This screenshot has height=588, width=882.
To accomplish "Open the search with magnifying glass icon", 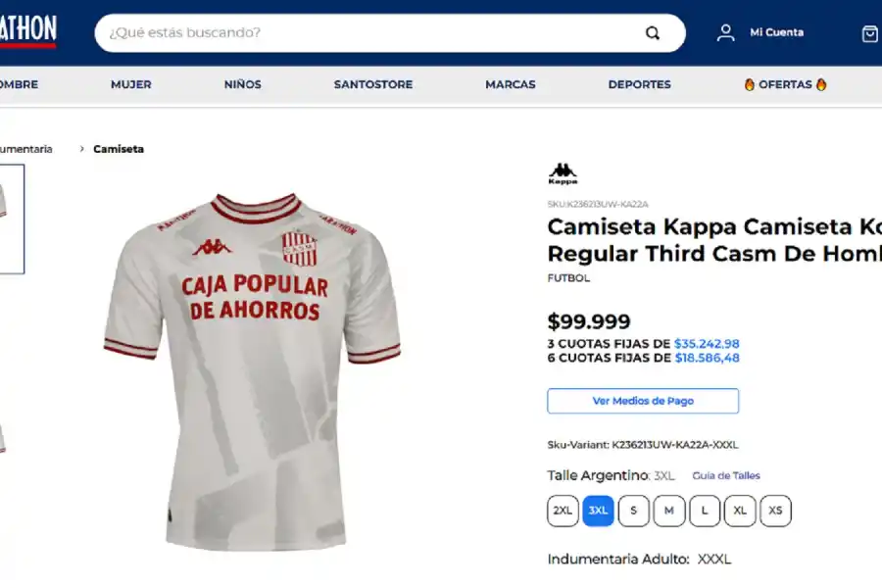I will [653, 32].
